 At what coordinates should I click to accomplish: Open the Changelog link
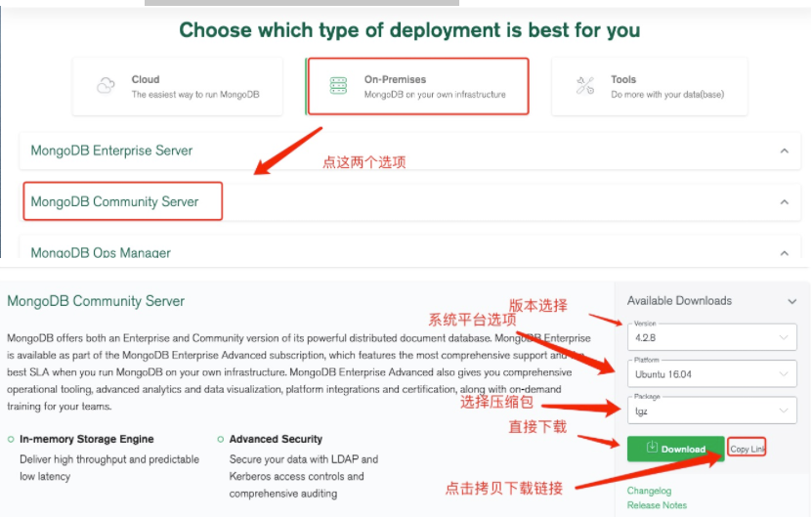[x=649, y=491]
